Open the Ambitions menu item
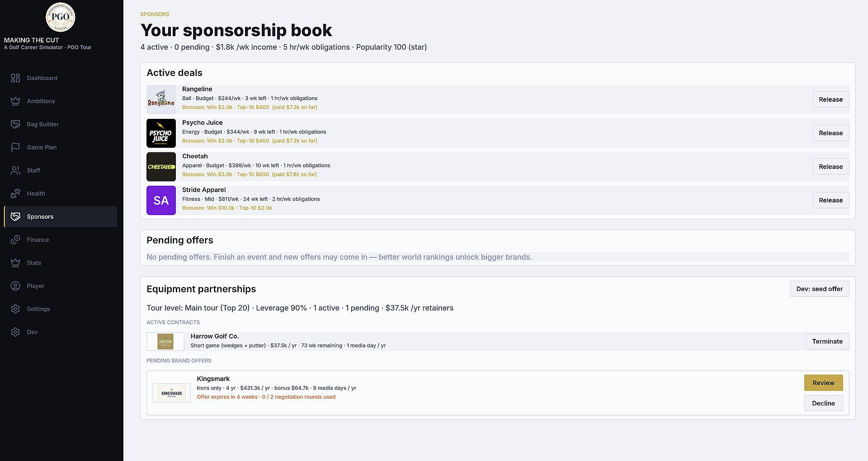 61,101
